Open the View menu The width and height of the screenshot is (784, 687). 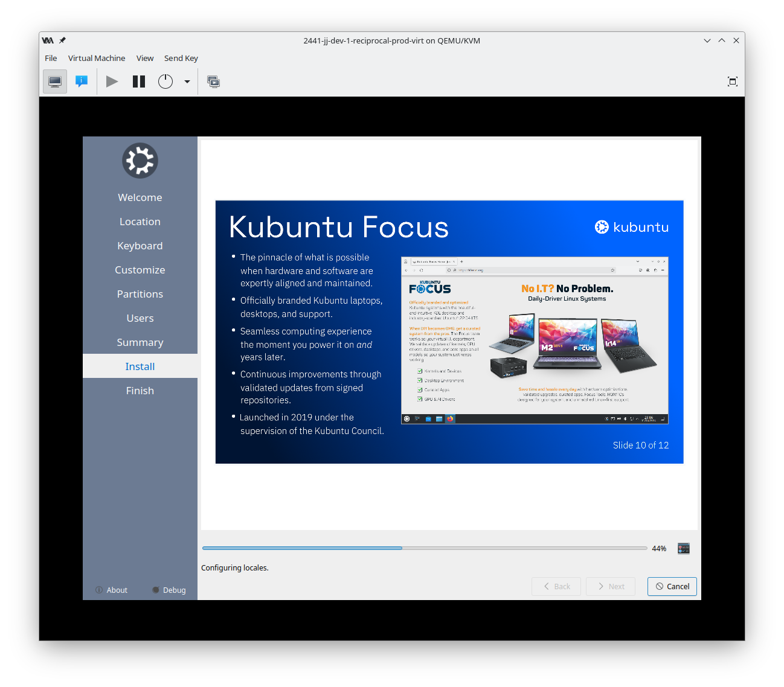coord(145,59)
